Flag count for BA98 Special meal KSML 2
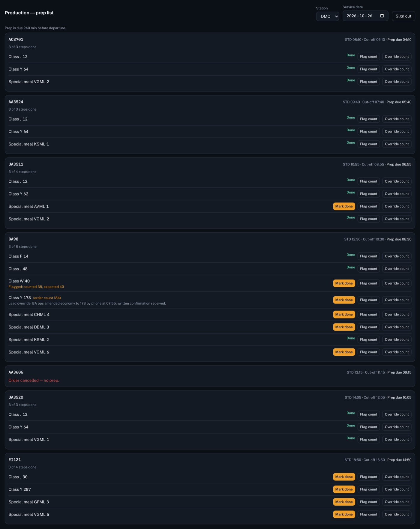The image size is (420, 529). pyautogui.click(x=369, y=340)
